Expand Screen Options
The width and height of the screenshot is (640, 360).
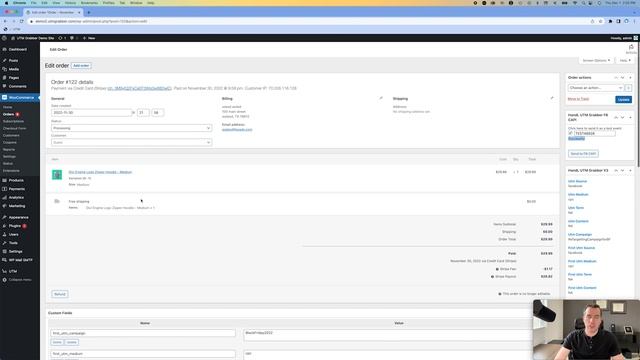[x=596, y=60]
